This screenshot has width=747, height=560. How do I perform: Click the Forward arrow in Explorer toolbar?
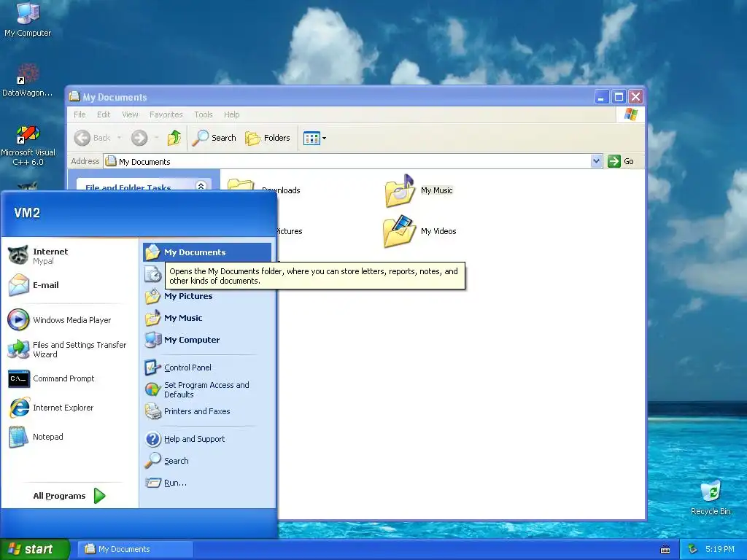pos(139,138)
